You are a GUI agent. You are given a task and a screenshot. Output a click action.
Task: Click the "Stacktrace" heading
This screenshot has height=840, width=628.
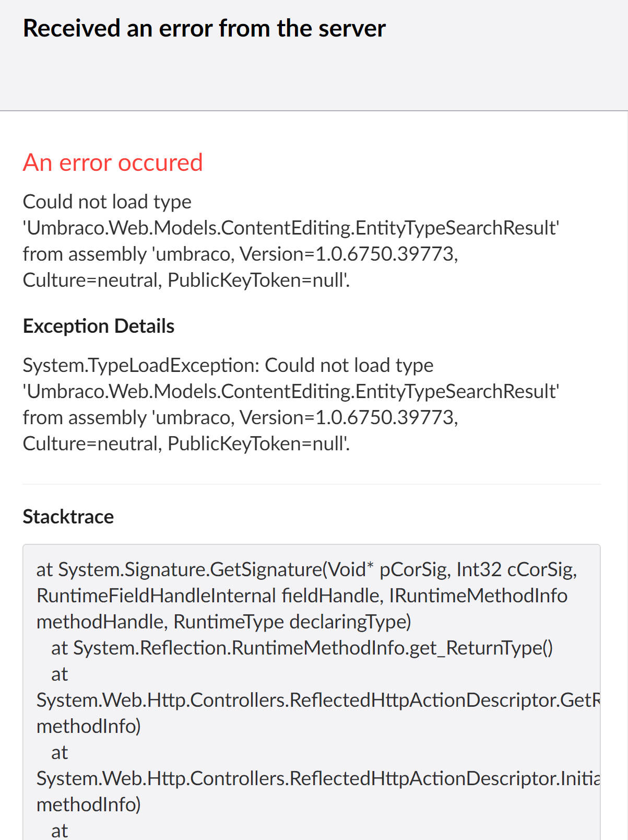click(68, 517)
